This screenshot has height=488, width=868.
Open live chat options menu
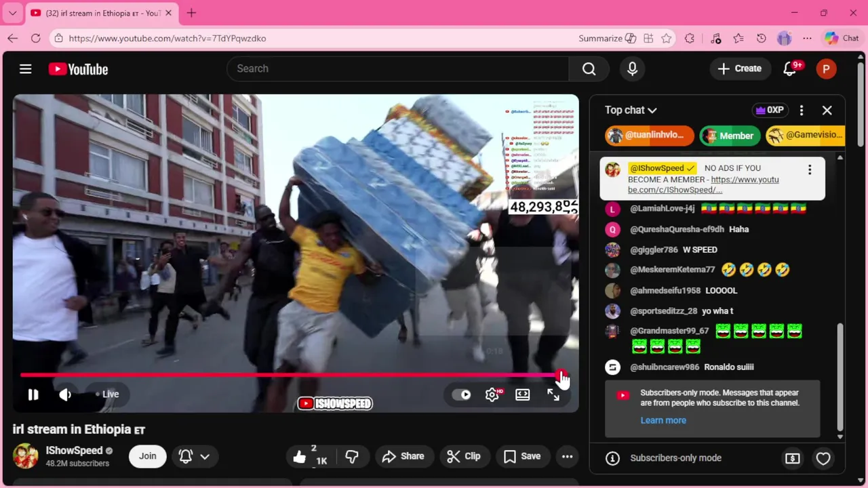802,110
